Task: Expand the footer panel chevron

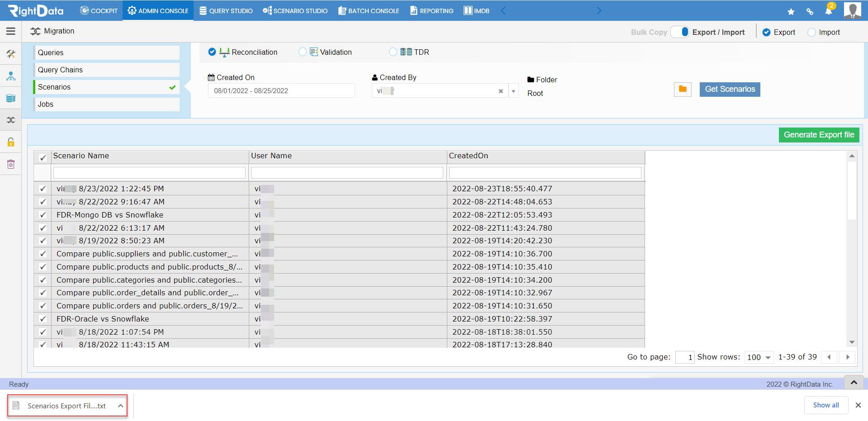Action: [x=854, y=383]
